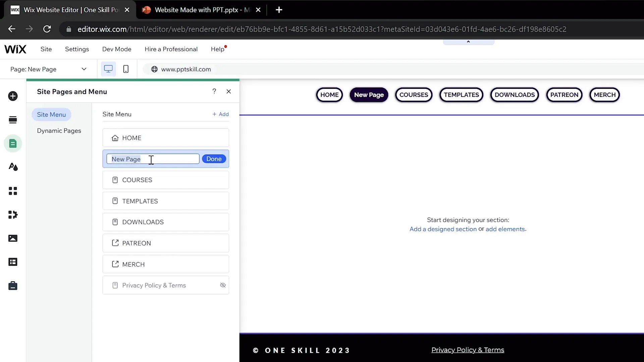
Task: Toggle hidden eye icon on Privacy Policy row
Action: click(x=223, y=285)
